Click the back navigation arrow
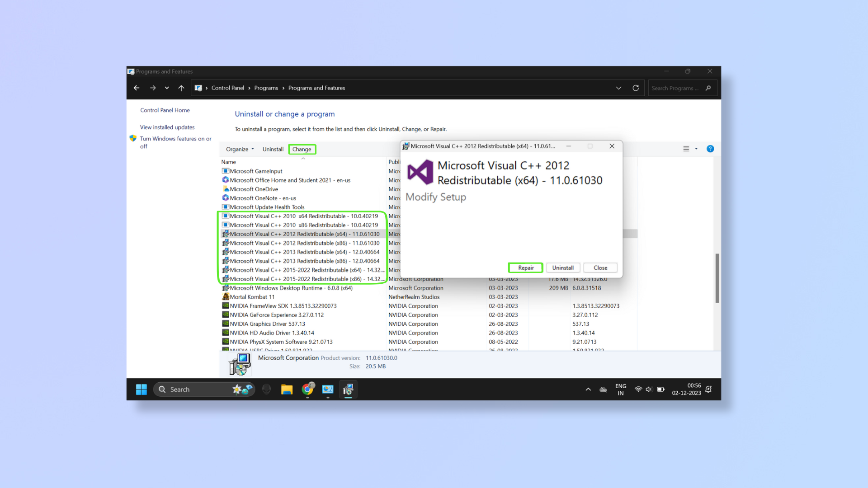The height and width of the screenshot is (488, 868). pos(137,88)
